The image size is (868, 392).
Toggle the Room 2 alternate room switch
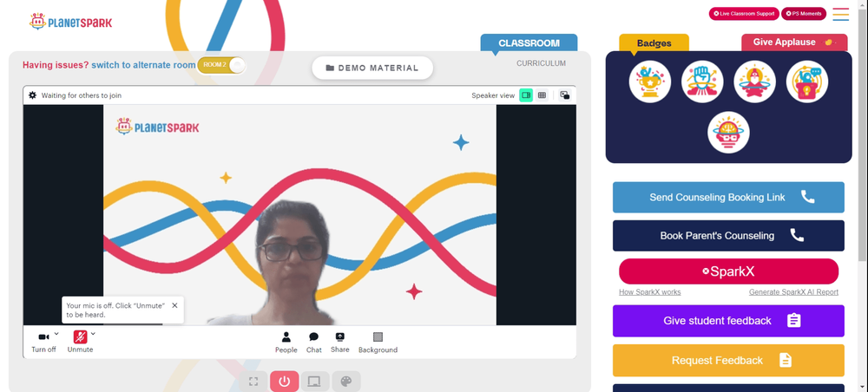220,65
